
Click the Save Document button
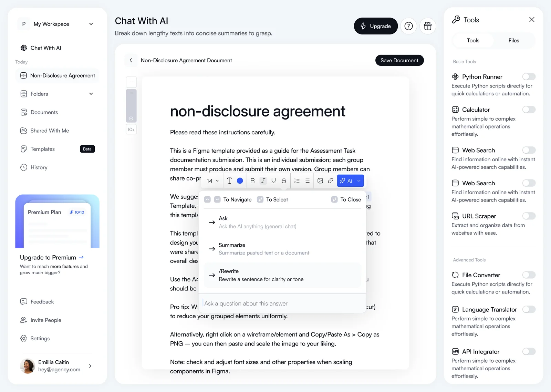pos(399,60)
